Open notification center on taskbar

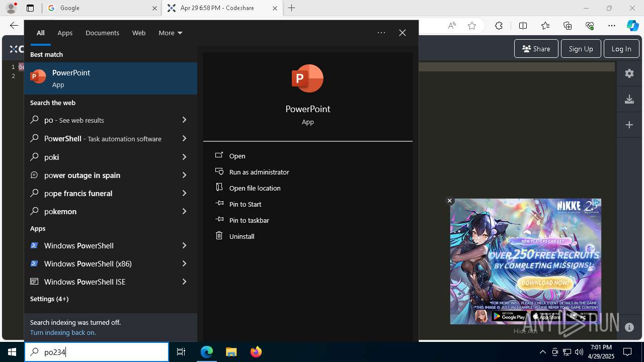[x=627, y=352]
